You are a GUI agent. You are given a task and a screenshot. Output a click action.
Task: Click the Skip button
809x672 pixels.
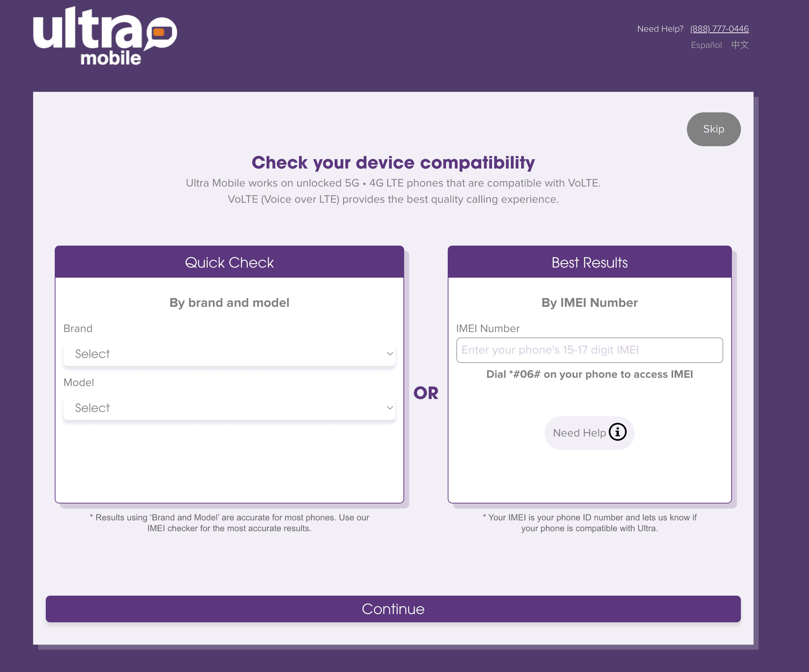coord(714,129)
